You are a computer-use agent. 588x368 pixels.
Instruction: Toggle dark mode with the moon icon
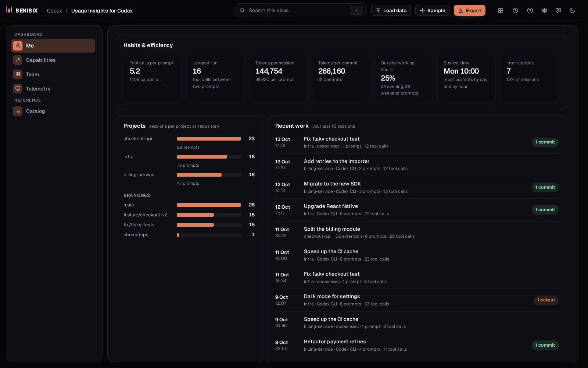(x=572, y=11)
